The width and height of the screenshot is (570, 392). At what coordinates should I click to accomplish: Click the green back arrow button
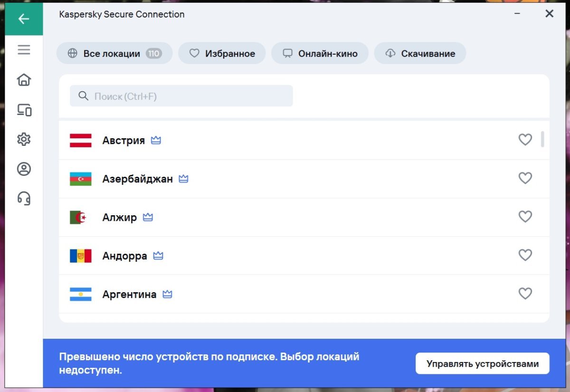[24, 19]
